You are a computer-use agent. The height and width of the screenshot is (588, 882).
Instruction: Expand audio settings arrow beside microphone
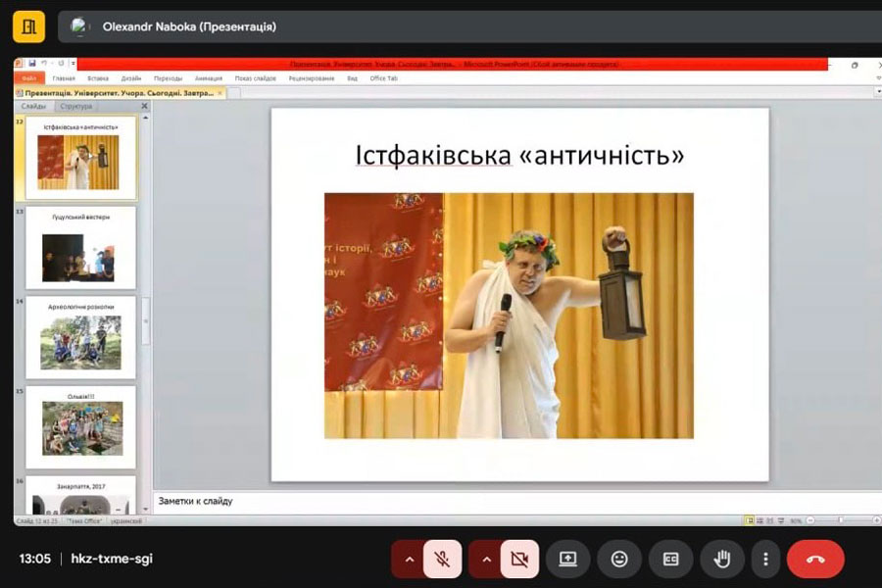(x=407, y=559)
